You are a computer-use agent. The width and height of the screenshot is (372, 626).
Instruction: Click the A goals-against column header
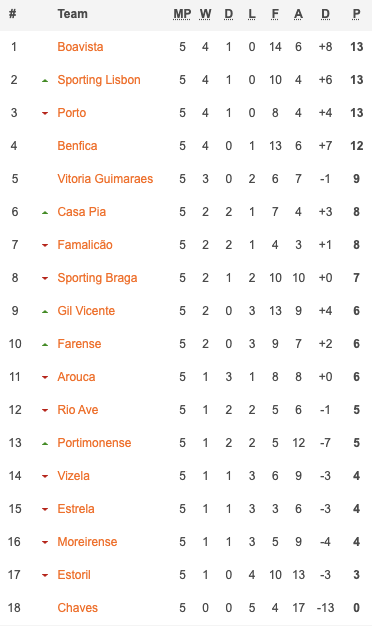(x=298, y=14)
